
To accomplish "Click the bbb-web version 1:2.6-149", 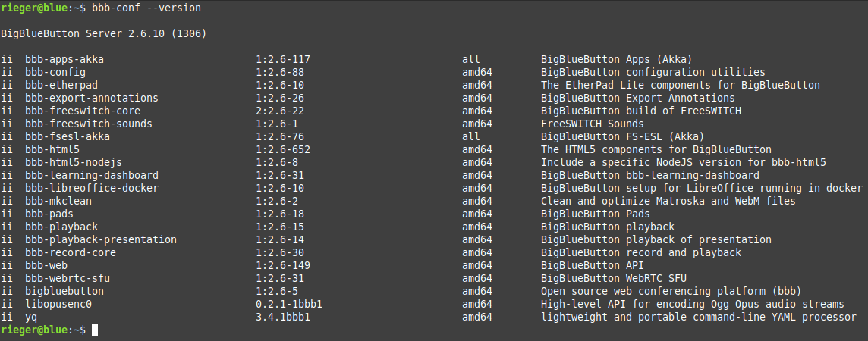I will 283,265.
